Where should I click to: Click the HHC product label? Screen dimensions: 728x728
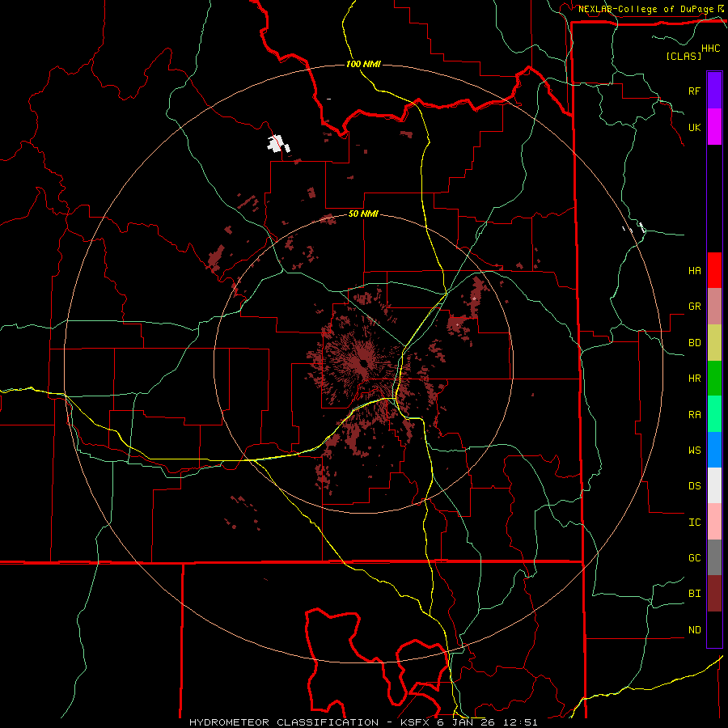click(710, 49)
